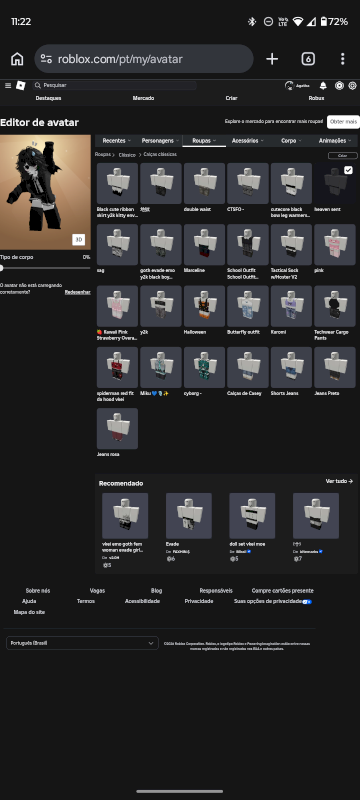
Task: Open the Privacidade footer link
Action: 199,602
